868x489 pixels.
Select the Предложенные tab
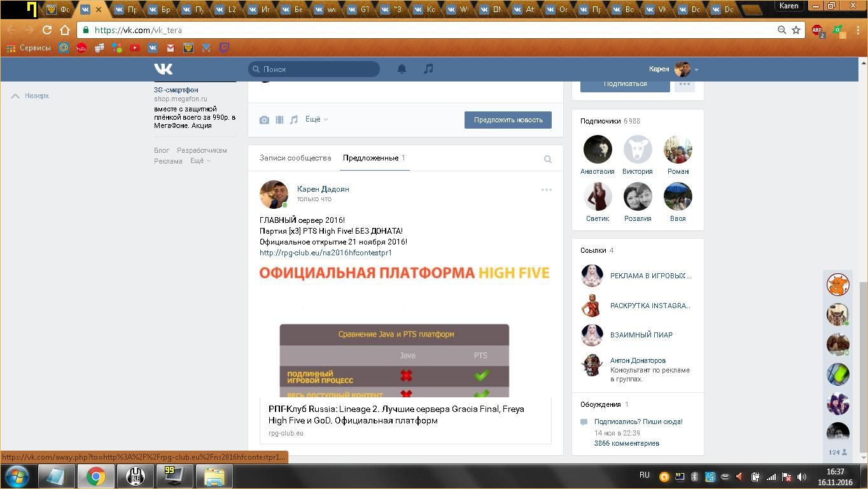374,158
